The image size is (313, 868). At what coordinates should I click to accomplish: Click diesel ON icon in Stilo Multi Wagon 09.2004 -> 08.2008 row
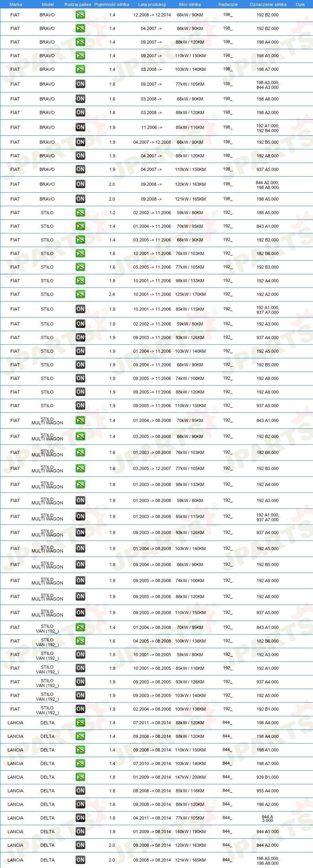[x=80, y=565]
